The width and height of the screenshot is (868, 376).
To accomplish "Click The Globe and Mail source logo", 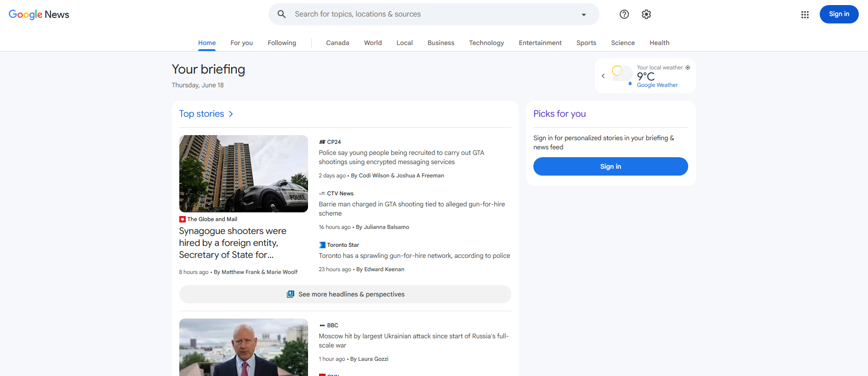I will (x=182, y=219).
